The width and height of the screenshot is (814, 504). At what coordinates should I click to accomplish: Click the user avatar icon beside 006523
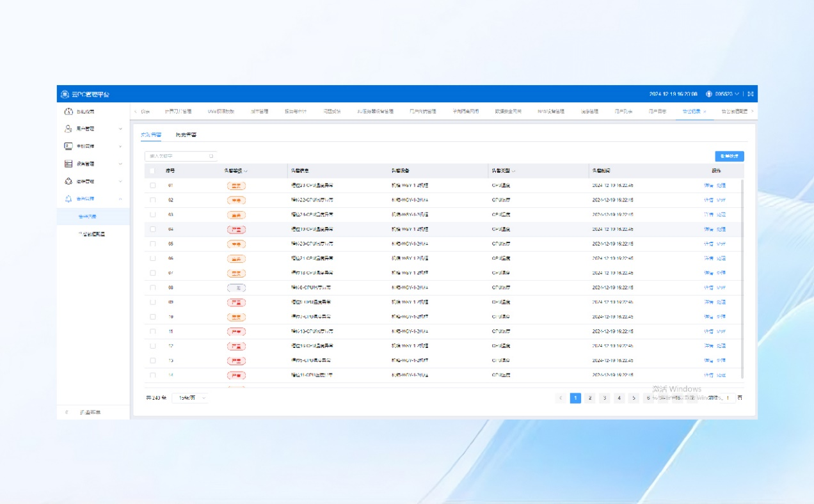click(709, 94)
